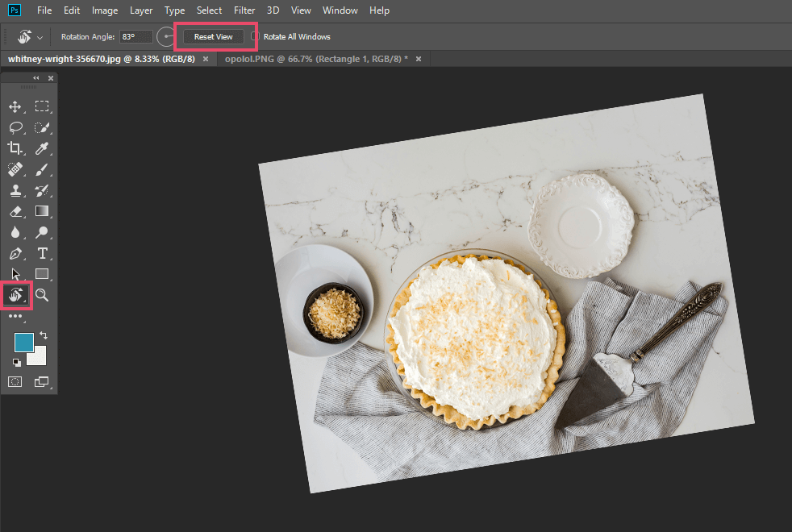Click the Rotation Angle input field
This screenshot has height=532, width=792.
coord(135,36)
